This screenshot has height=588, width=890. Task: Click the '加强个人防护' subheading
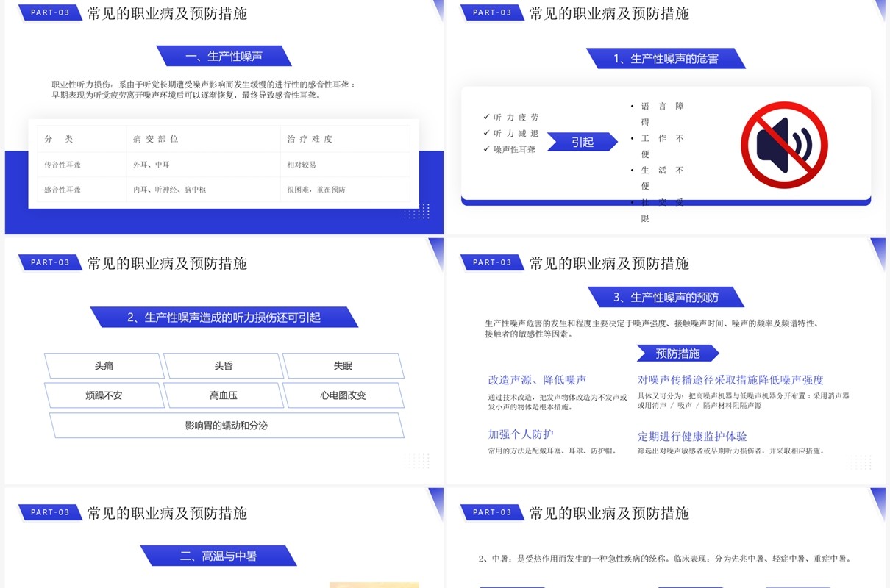[521, 434]
